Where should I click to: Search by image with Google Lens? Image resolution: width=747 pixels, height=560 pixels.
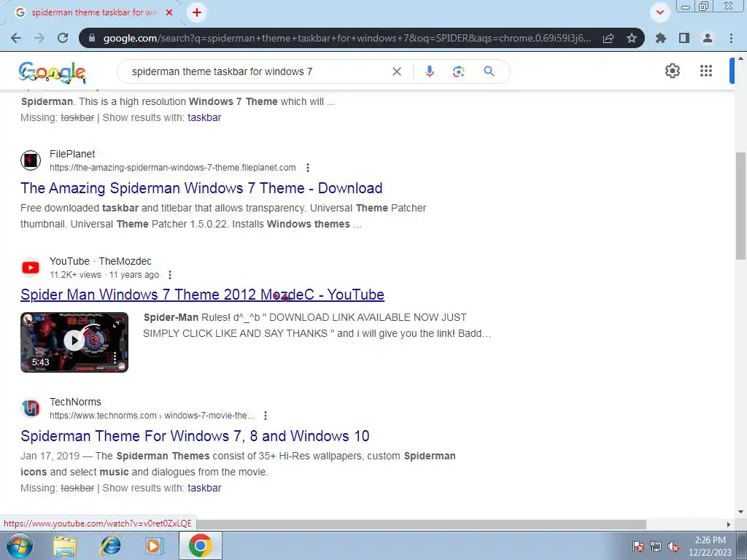pos(458,71)
